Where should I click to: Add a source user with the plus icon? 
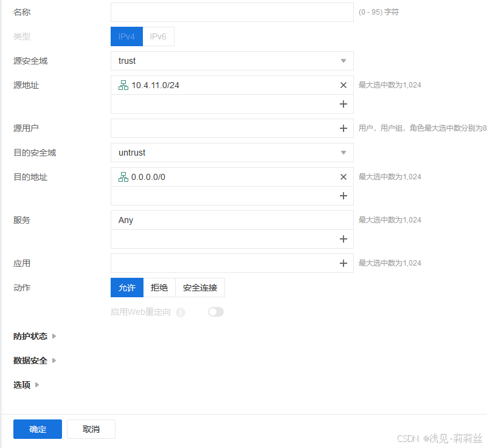click(x=343, y=128)
